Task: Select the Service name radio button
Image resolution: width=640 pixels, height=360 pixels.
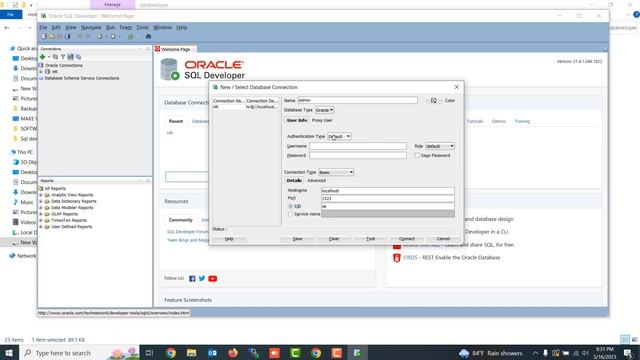Action: click(x=291, y=214)
